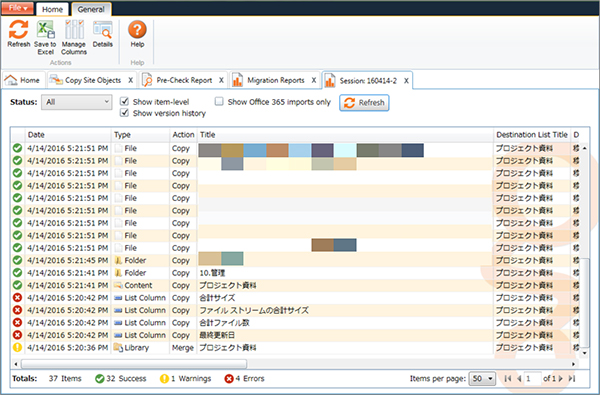Open Details in ribbon
The width and height of the screenshot is (600, 395).
pos(103,34)
